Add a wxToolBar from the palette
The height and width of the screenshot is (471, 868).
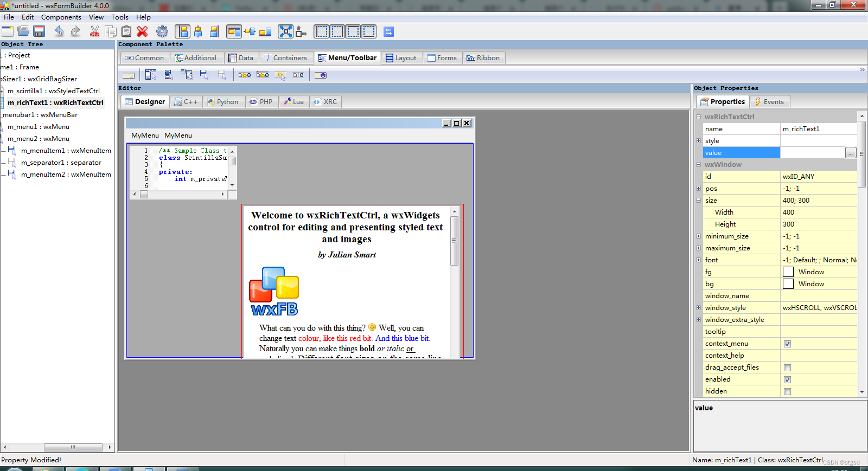tap(245, 75)
